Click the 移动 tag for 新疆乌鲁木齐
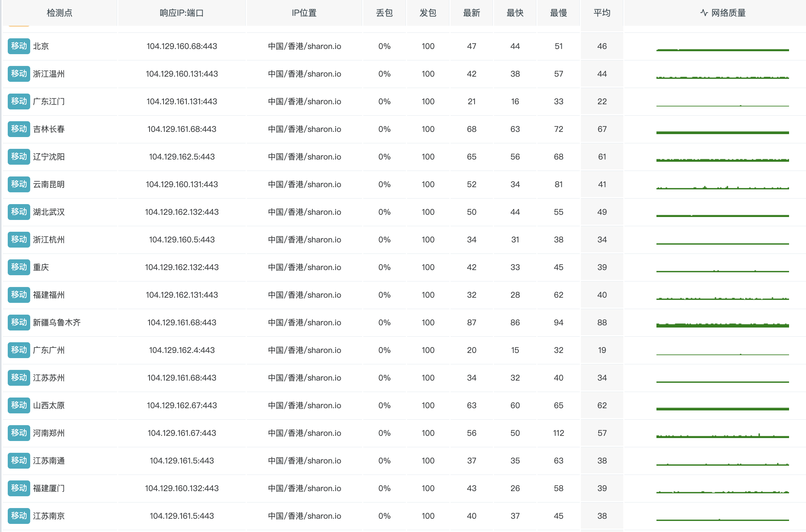The image size is (806, 532). click(19, 322)
